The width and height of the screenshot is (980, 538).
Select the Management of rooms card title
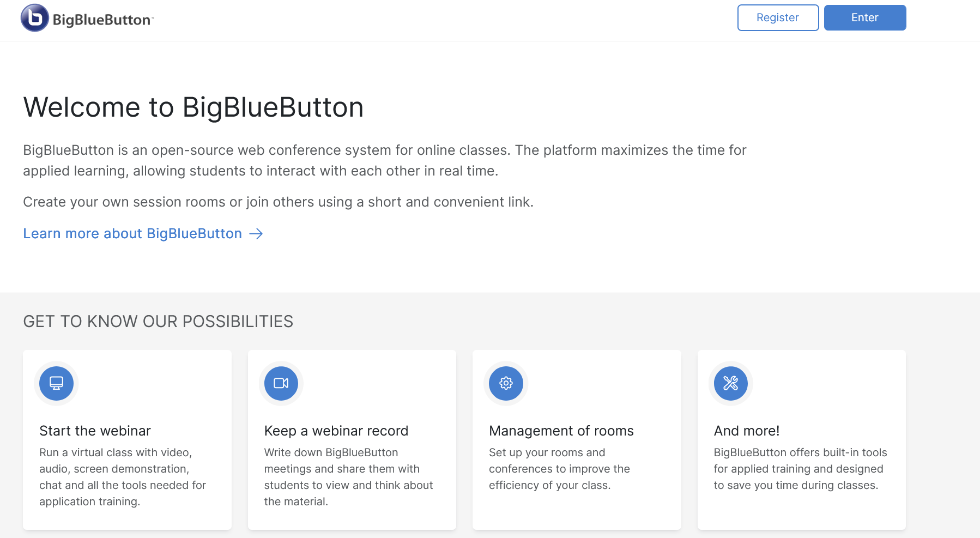tap(561, 431)
